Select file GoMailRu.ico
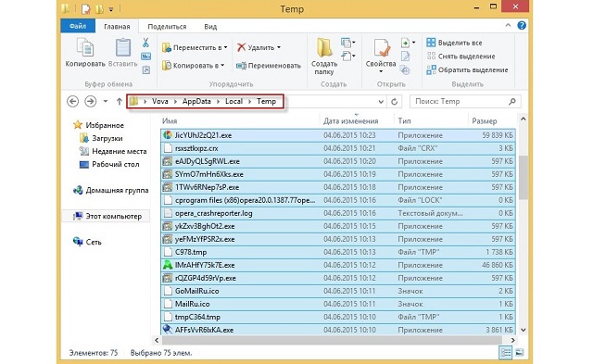The width and height of the screenshot is (593, 364). point(337,291)
